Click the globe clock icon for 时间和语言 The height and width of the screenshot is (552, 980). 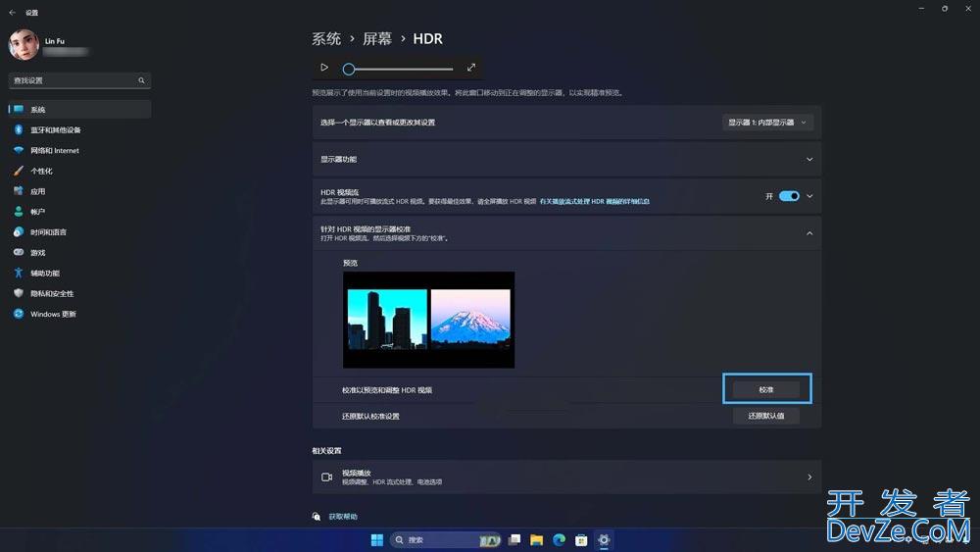click(19, 232)
